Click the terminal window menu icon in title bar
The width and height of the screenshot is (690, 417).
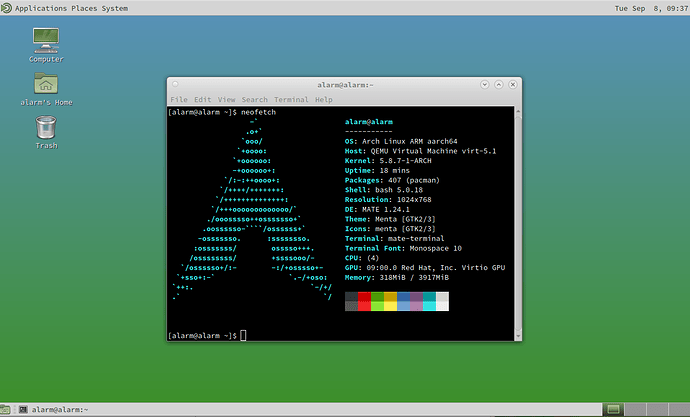175,85
